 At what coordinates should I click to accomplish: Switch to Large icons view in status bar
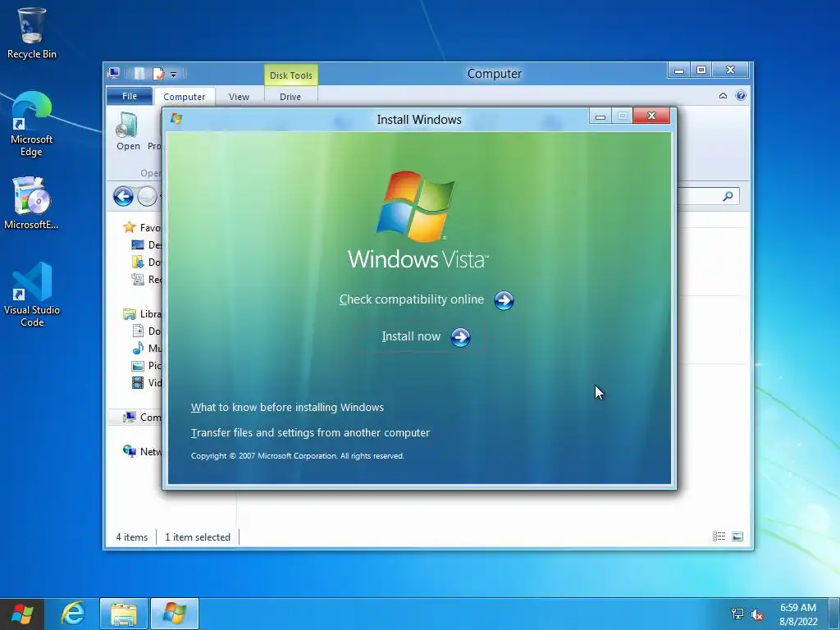737,536
